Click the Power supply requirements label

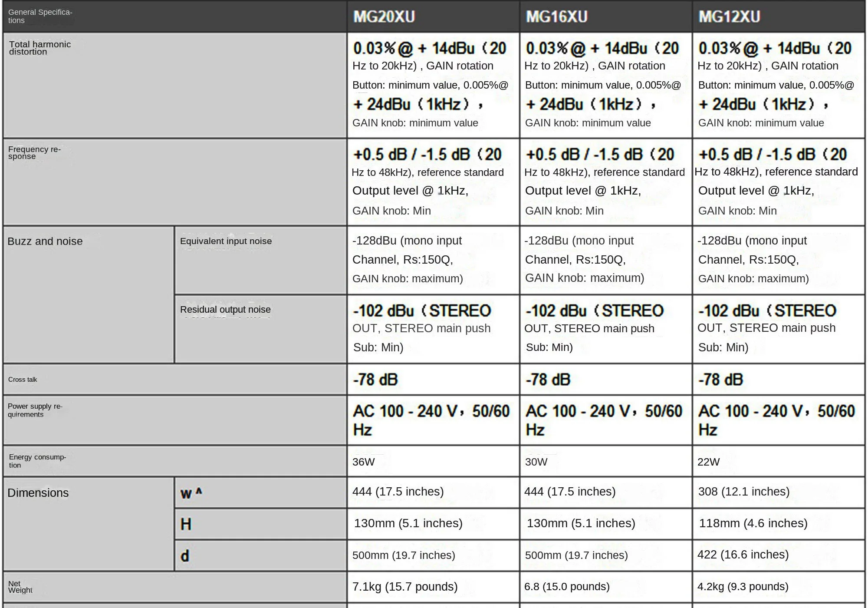pos(35,410)
